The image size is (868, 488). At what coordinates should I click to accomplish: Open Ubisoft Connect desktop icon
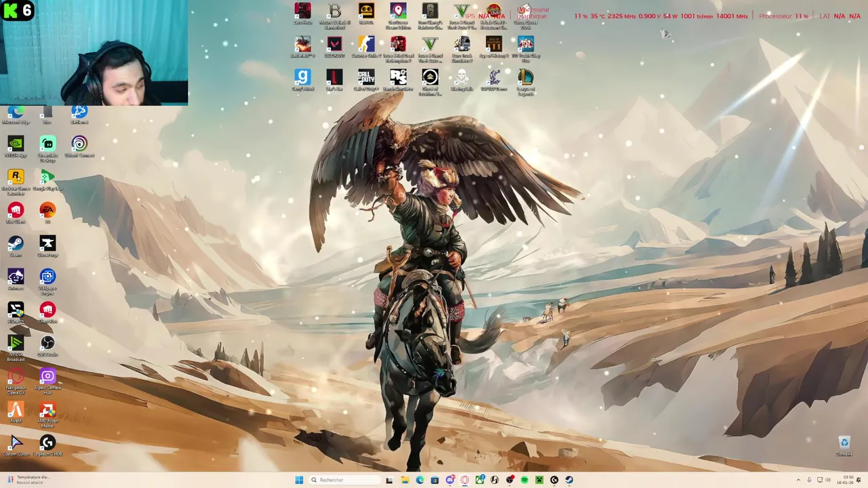pos(79,146)
